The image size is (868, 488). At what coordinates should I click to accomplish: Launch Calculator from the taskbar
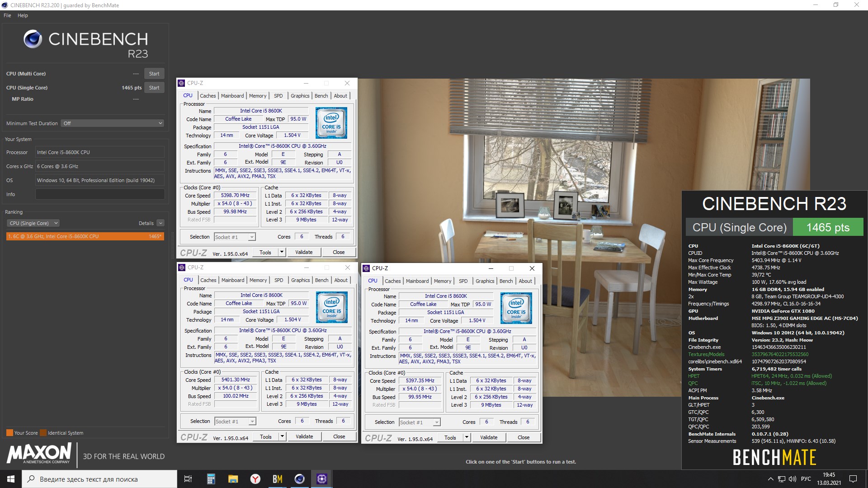[211, 479]
